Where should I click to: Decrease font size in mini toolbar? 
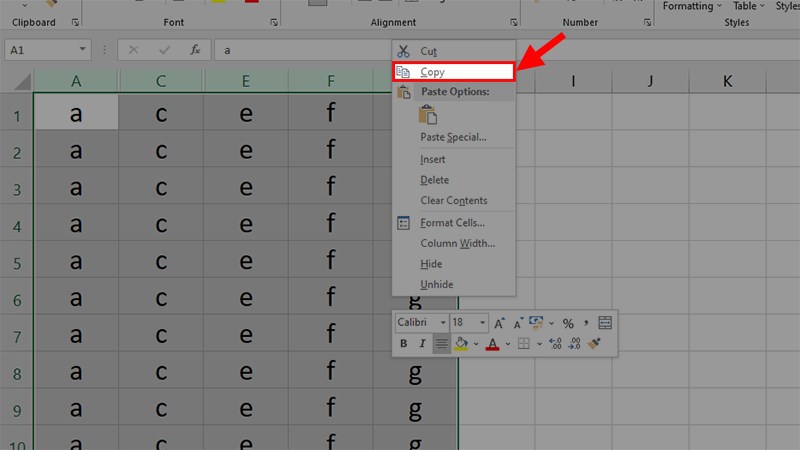click(518, 323)
